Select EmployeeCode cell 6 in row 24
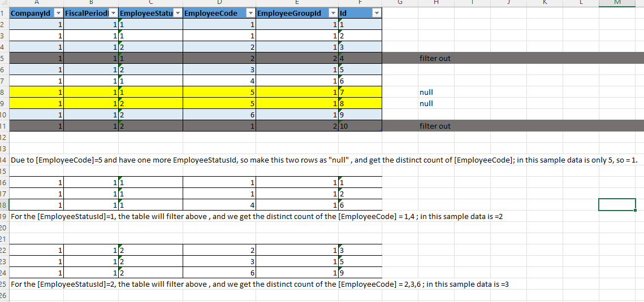Image resolution: width=644 pixels, height=302 pixels. [x=219, y=273]
